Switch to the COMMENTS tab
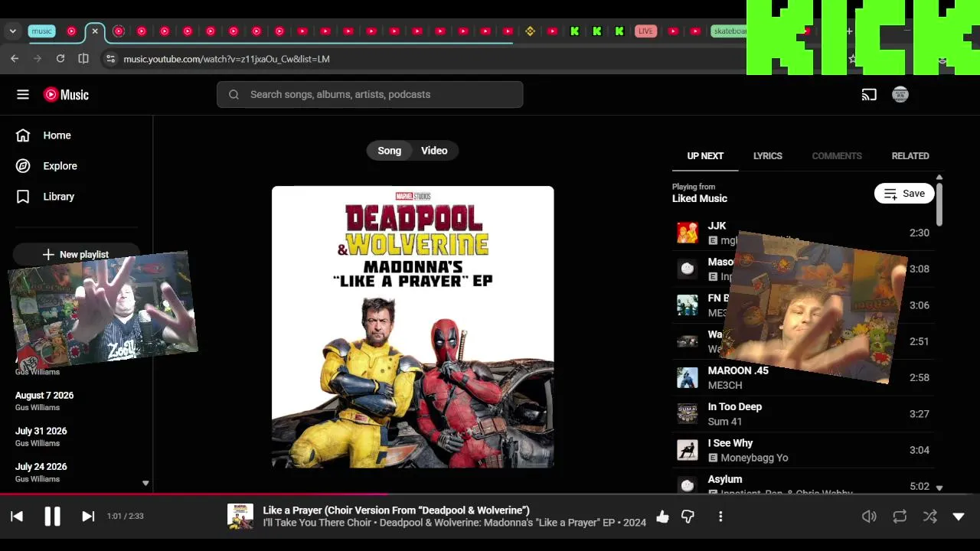The width and height of the screenshot is (980, 551). coord(837,156)
